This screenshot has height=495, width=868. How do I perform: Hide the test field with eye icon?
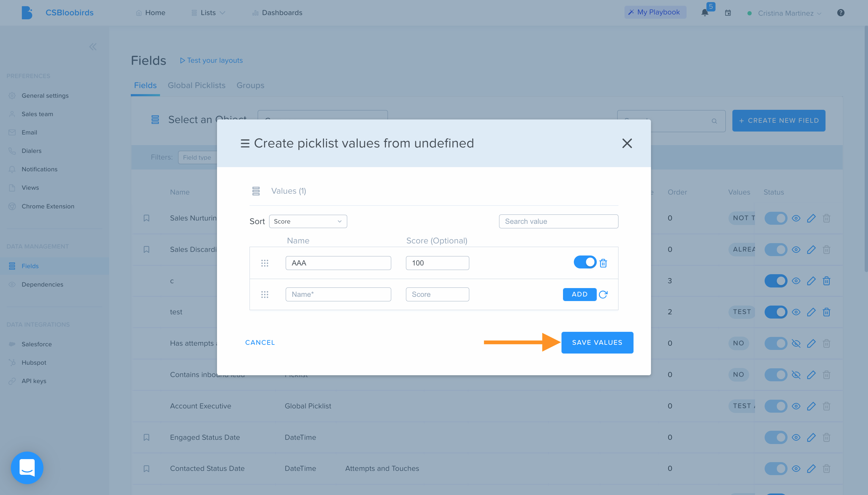coord(796,312)
